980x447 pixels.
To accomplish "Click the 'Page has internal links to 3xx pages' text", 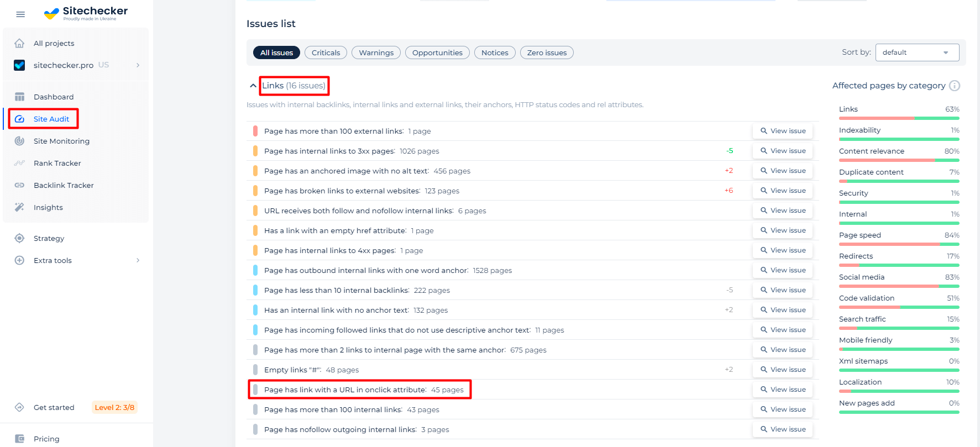I will pos(329,151).
